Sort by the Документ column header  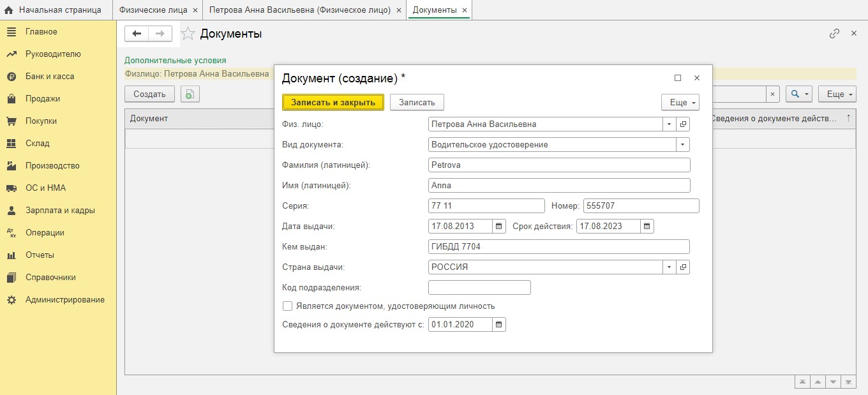(200, 119)
